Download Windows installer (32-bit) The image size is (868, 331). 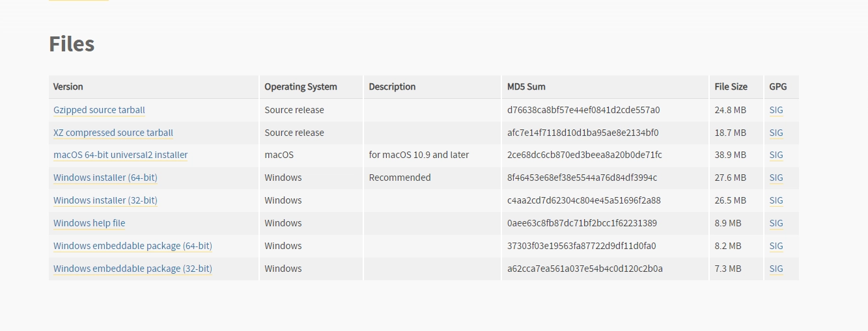[105, 200]
